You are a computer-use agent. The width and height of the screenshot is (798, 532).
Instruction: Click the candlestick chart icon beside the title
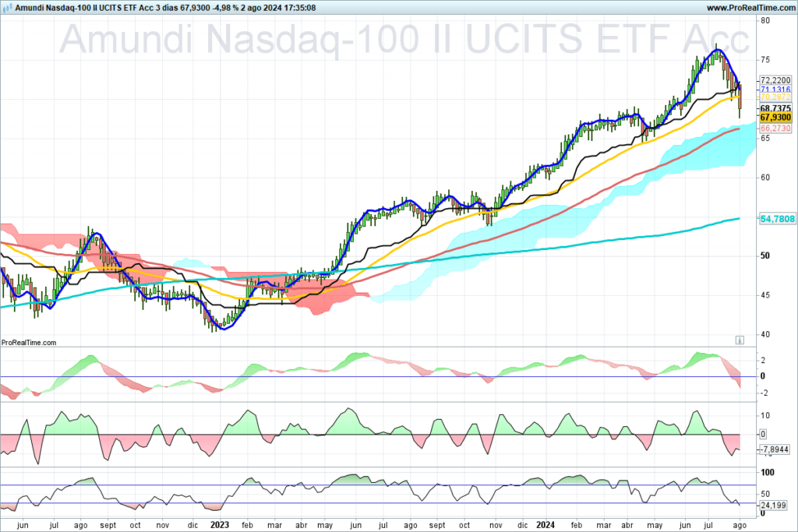pyautogui.click(x=6, y=8)
